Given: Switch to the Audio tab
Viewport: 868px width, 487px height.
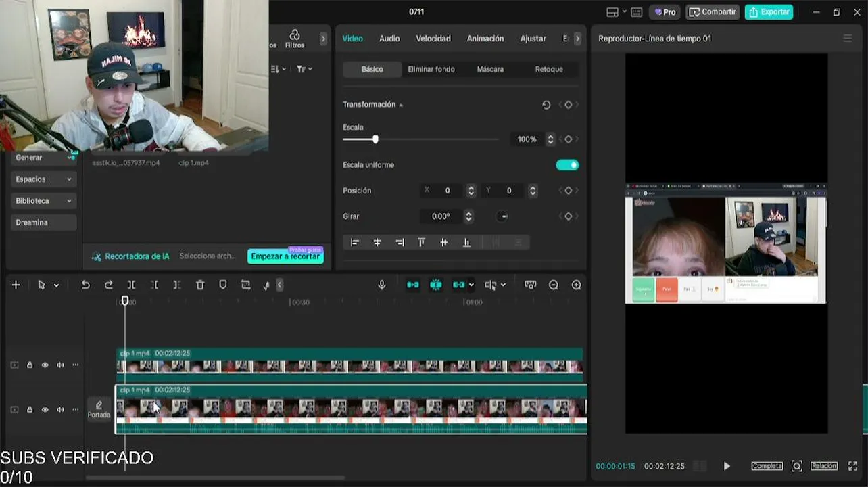Looking at the screenshot, I should coord(389,39).
